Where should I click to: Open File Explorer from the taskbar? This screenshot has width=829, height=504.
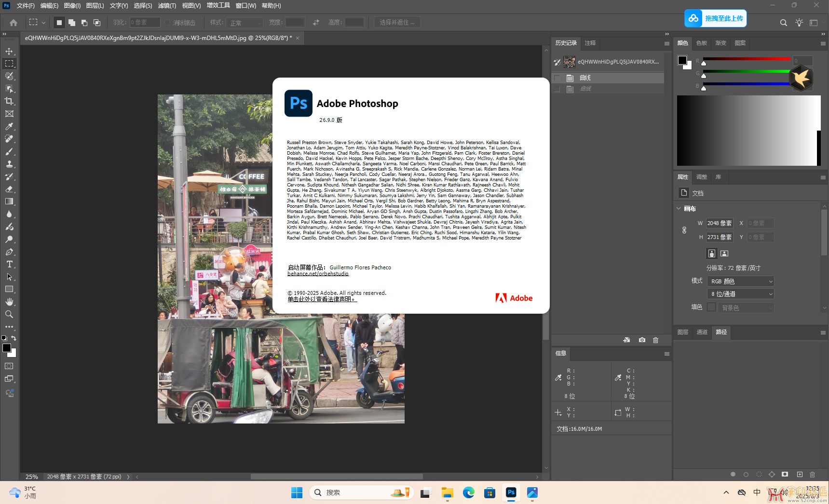447,492
